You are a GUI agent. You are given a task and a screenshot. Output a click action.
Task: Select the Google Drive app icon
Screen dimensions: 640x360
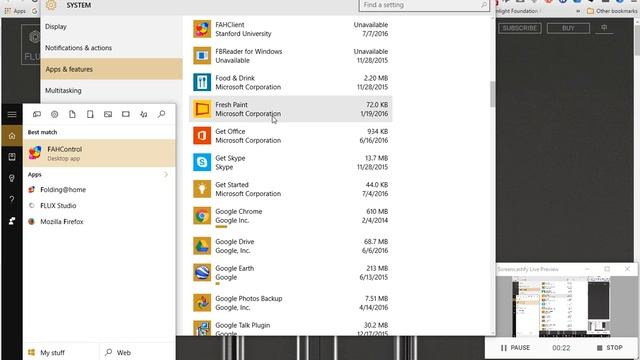[202, 246]
